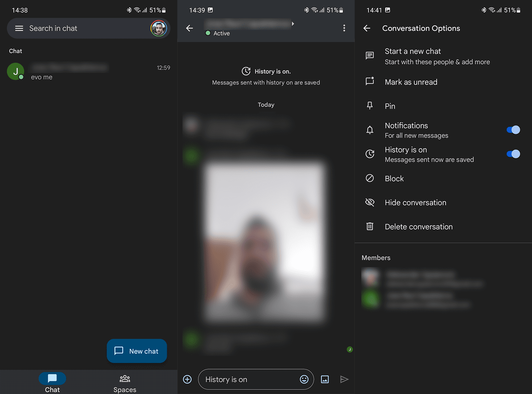The width and height of the screenshot is (532, 394).
Task: Toggle the Notifications switch
Action: 513,130
